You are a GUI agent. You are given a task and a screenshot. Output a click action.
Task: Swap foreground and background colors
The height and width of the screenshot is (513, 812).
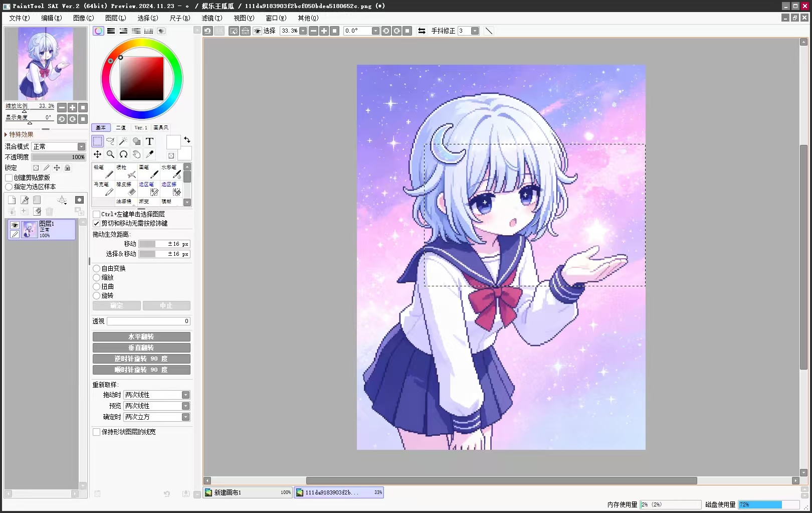coord(187,140)
